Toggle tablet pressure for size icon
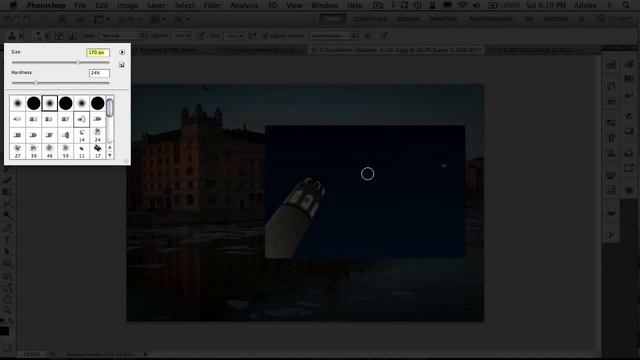The height and width of the screenshot is (360, 640). [384, 36]
